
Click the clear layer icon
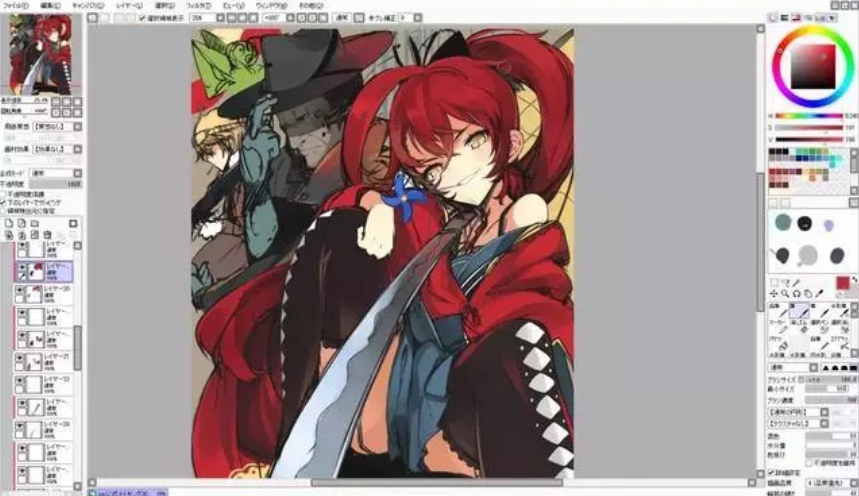point(35,235)
